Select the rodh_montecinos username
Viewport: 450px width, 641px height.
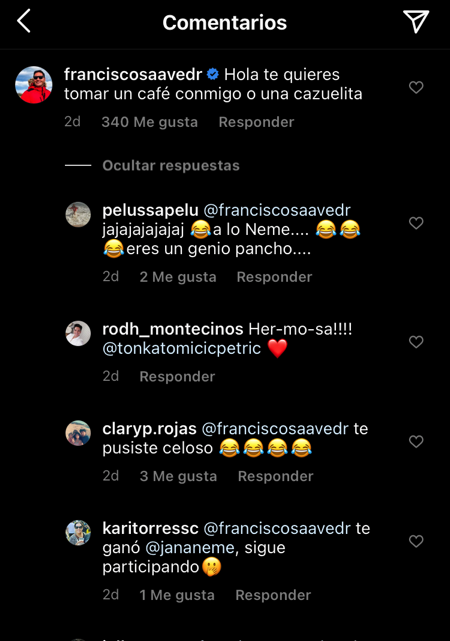pyautogui.click(x=173, y=329)
